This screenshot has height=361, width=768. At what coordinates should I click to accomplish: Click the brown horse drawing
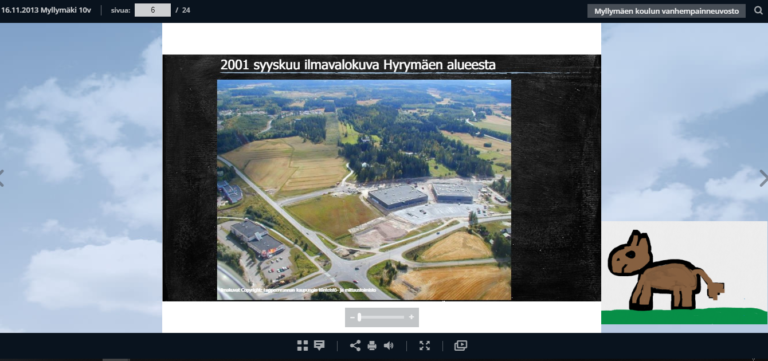point(665,269)
